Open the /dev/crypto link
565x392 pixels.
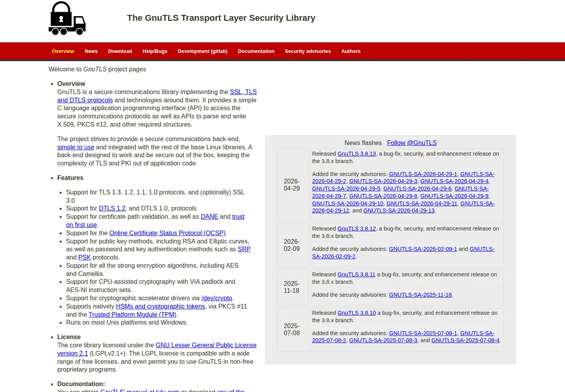point(217,298)
